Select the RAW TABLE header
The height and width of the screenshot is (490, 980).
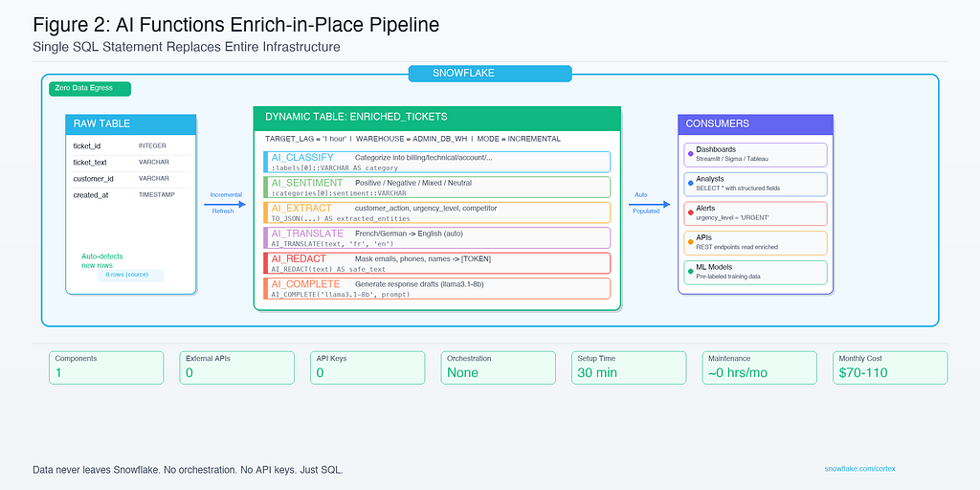pos(130,123)
